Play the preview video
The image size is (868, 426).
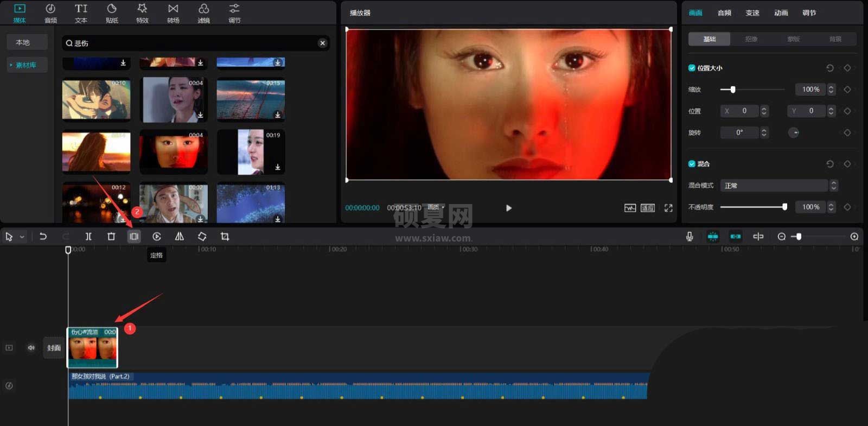pyautogui.click(x=508, y=208)
